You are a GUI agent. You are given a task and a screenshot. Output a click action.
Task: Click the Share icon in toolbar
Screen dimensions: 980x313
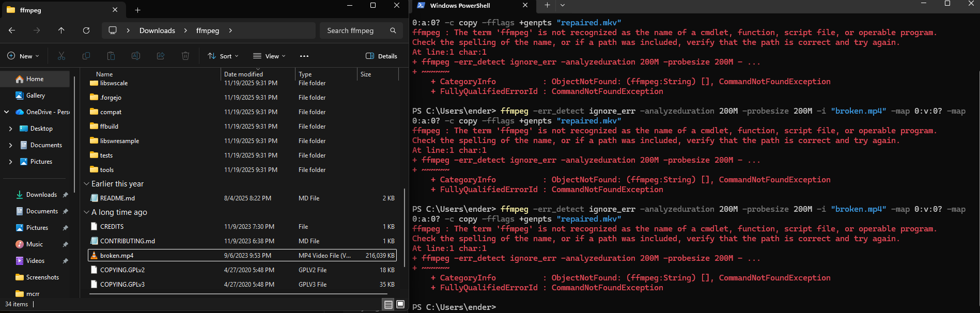[x=161, y=56]
